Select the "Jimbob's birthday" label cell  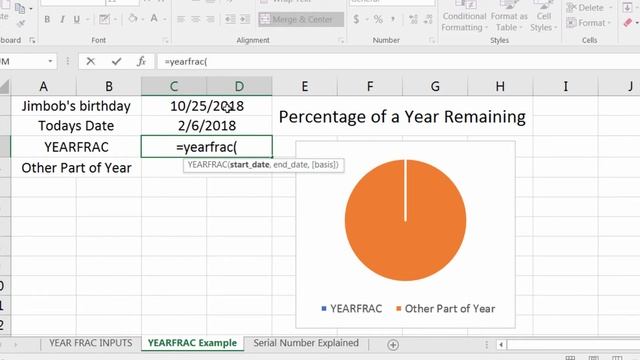[76, 106]
